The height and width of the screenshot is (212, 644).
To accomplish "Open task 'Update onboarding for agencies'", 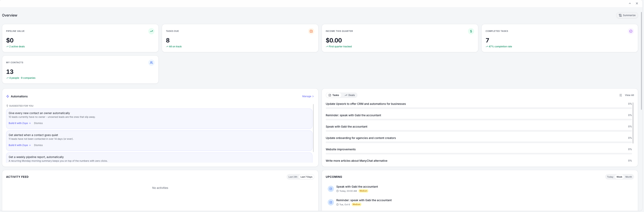I will click(360, 138).
